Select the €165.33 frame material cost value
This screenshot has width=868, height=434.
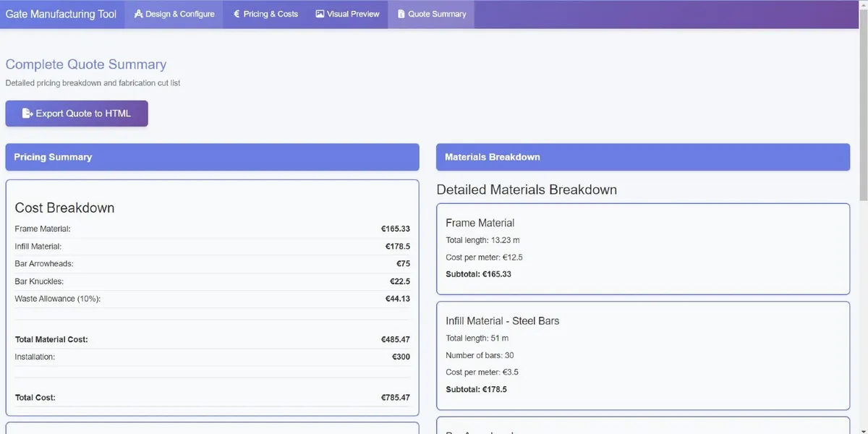(396, 229)
